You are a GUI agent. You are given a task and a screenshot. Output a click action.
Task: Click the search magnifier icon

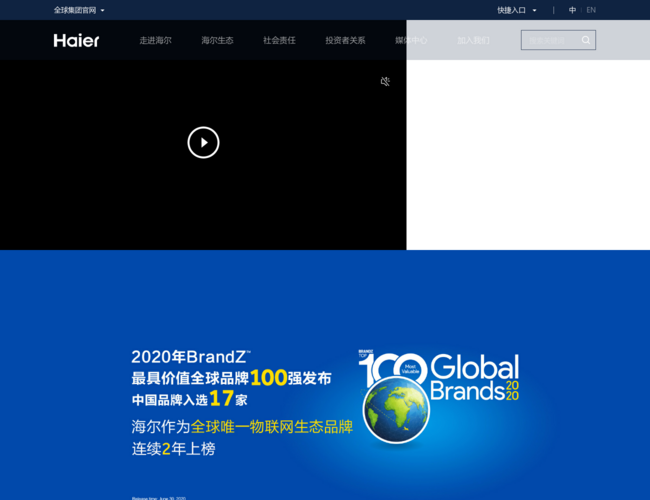coord(586,40)
